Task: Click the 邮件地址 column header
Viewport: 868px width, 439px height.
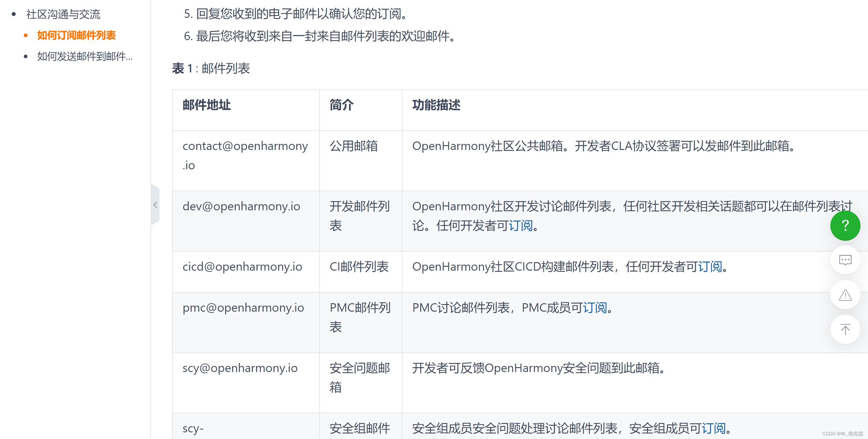Action: (x=246, y=110)
